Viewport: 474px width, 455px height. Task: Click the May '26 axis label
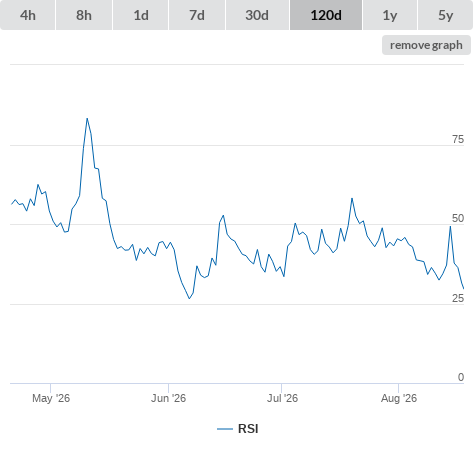pos(51,398)
